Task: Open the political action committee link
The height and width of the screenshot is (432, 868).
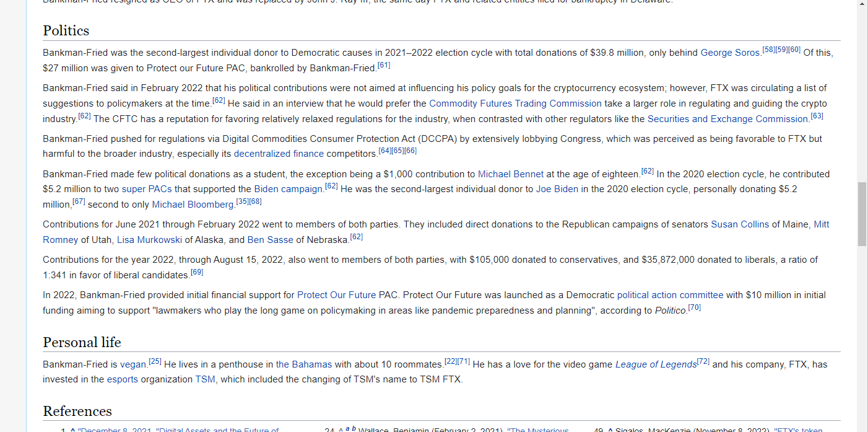Action: coord(671,295)
